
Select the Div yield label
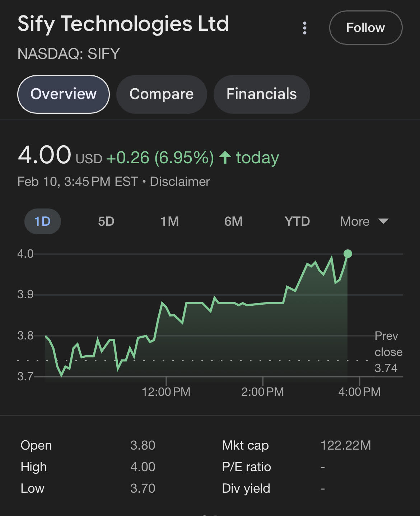[x=246, y=488]
